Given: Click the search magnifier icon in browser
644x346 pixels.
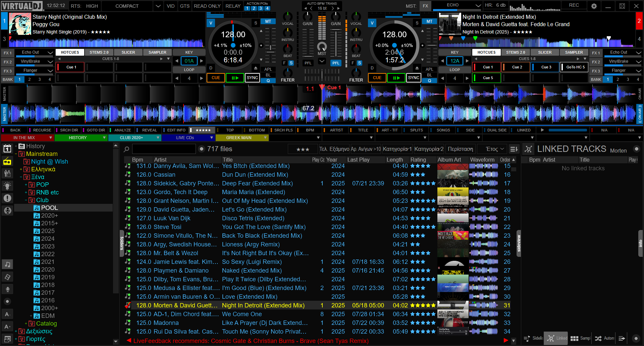Looking at the screenshot, I should coord(126,149).
